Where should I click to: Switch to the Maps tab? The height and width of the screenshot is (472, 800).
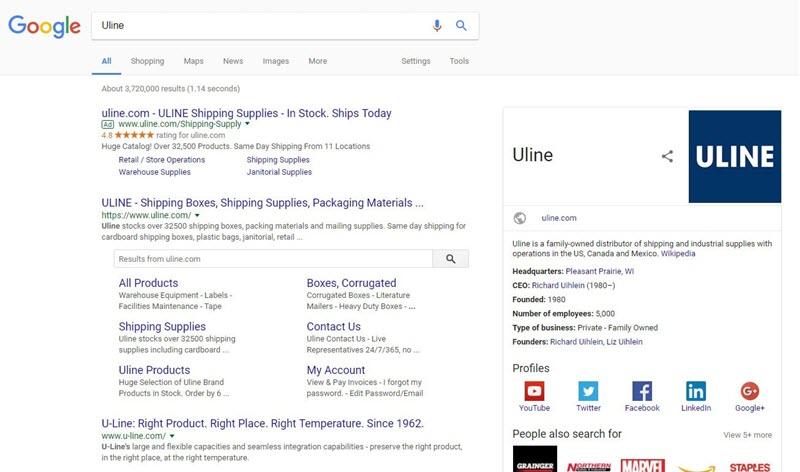point(193,61)
